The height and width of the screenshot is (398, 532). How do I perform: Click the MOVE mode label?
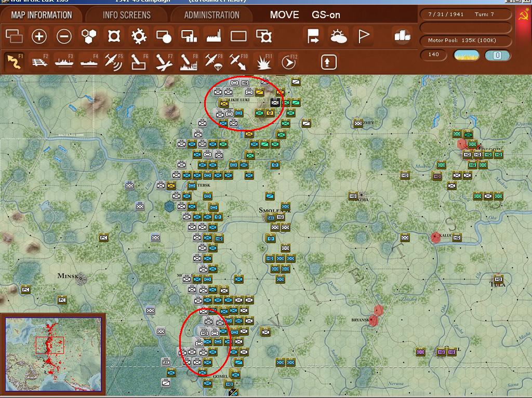[x=284, y=15]
